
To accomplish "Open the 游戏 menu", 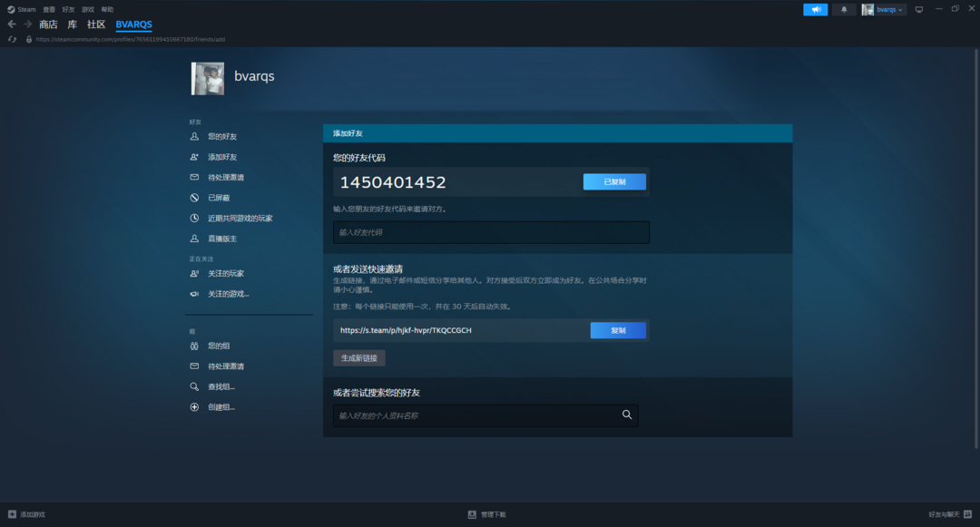I will pos(87,9).
